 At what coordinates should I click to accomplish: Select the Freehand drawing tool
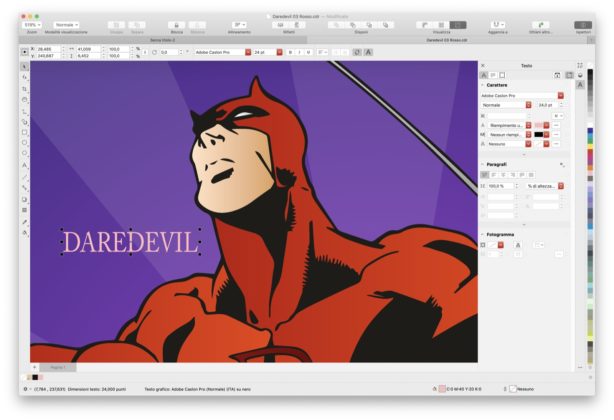point(25,112)
